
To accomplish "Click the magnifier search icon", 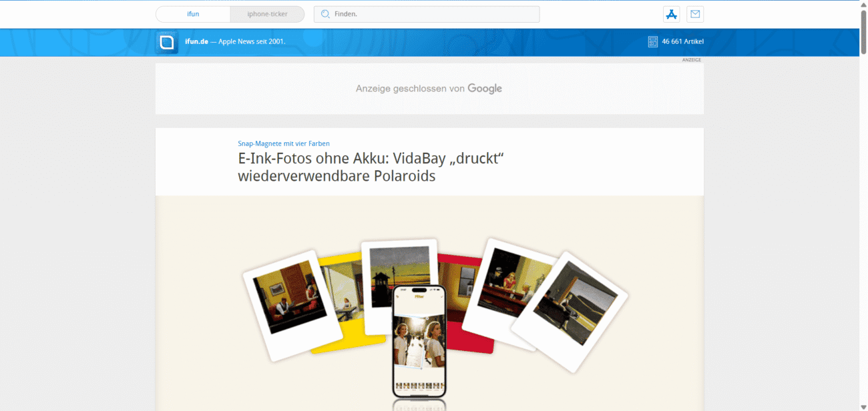I will click(x=325, y=14).
